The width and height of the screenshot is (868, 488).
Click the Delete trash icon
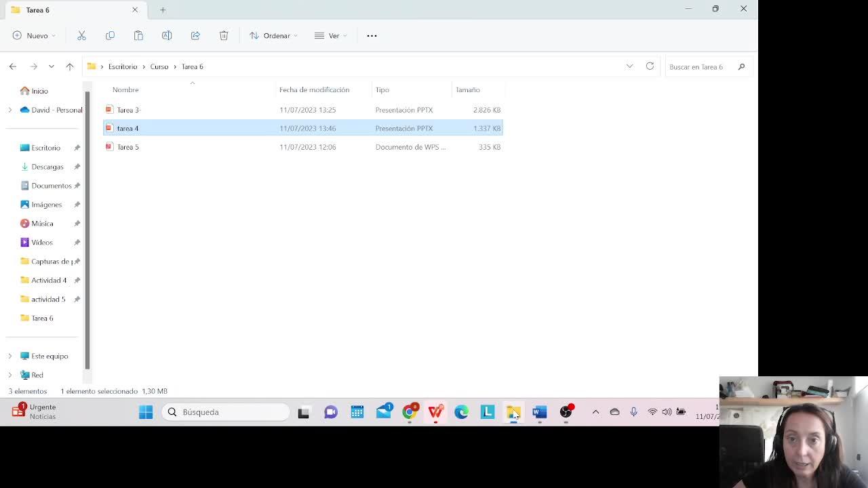(x=224, y=35)
